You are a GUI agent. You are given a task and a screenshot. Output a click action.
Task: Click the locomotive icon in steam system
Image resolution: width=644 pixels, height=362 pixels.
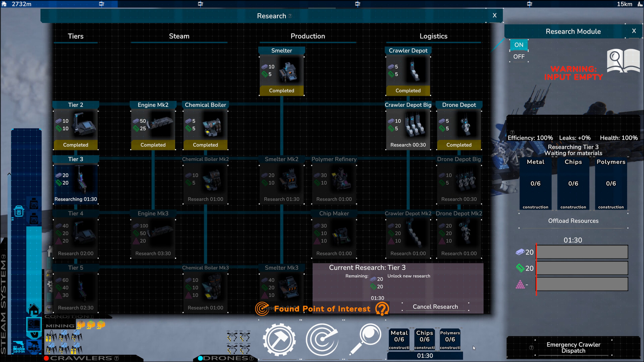pyautogui.click(x=19, y=347)
